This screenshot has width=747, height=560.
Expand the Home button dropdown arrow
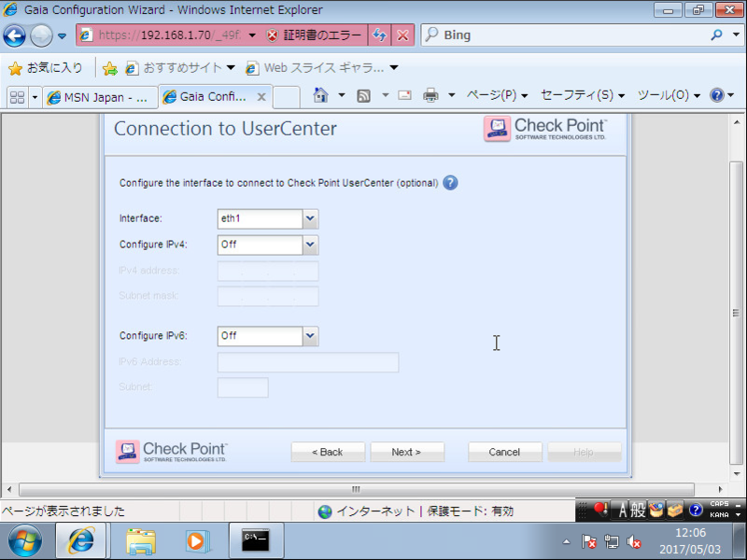tap(342, 95)
